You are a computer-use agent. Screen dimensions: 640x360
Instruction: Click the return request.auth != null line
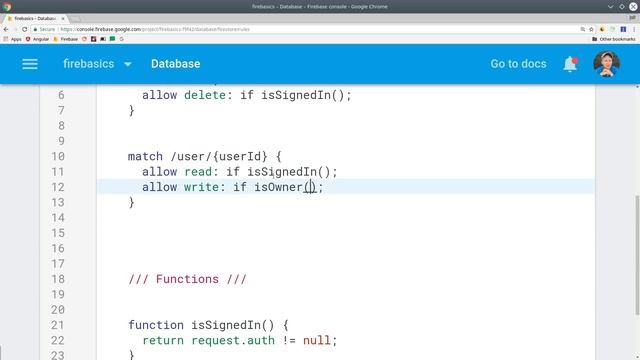tap(240, 340)
